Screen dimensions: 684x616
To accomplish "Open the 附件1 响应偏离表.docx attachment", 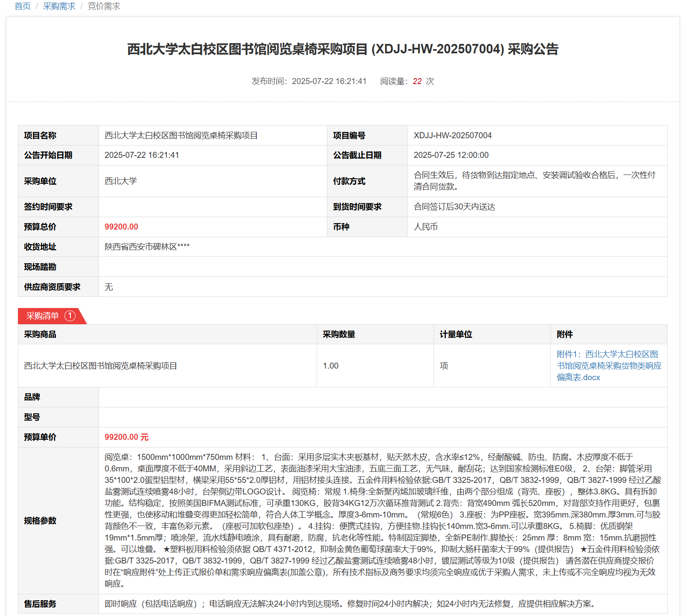I will pyautogui.click(x=608, y=366).
